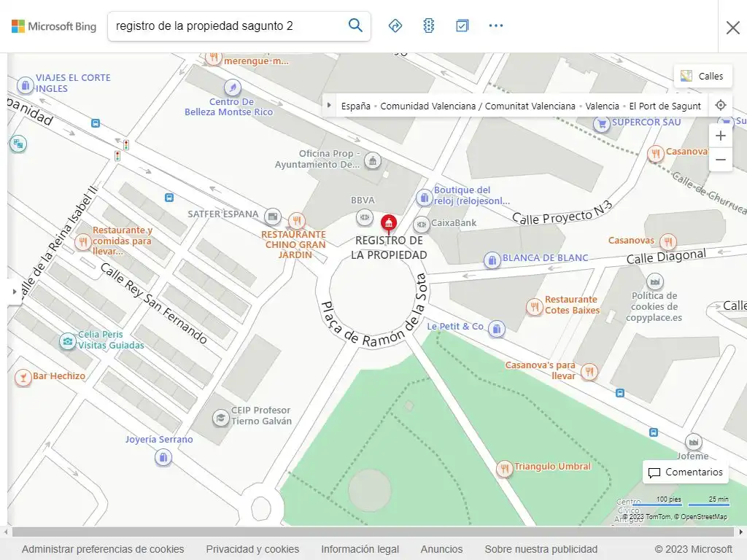Click the Calle Diagonal street label
This screenshot has height=560, width=747.
click(x=666, y=257)
